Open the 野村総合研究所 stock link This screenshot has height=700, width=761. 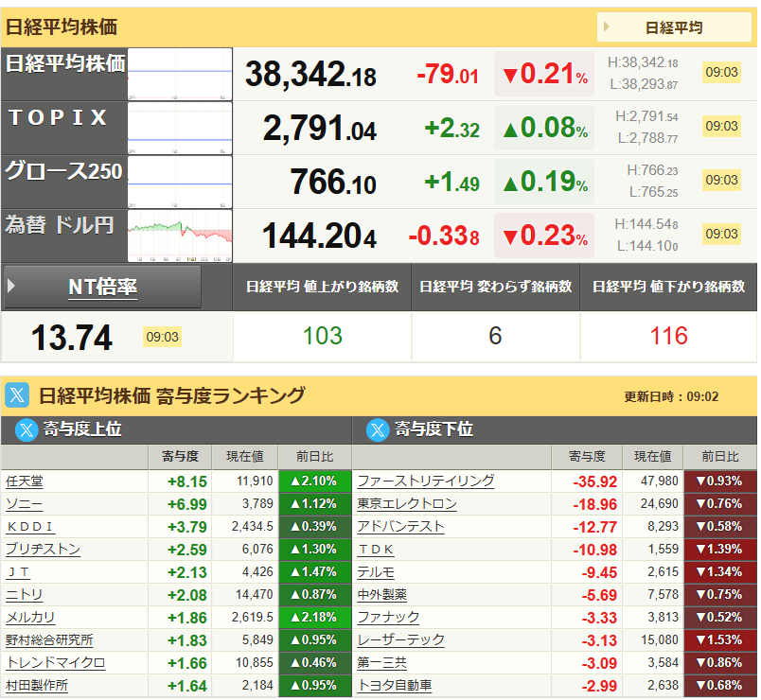(x=49, y=640)
